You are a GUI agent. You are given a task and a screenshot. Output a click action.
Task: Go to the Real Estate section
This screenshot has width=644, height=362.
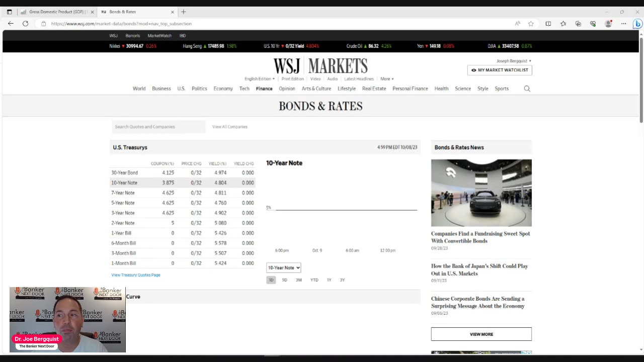coord(374,88)
